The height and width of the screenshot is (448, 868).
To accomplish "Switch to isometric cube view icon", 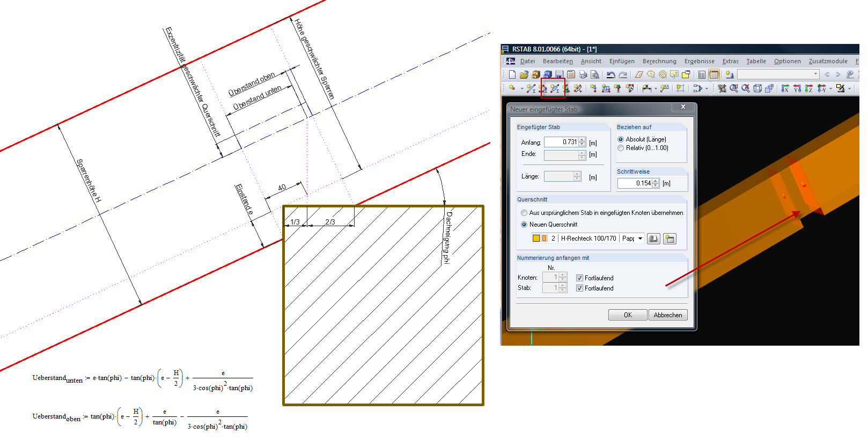I will coord(757,88).
